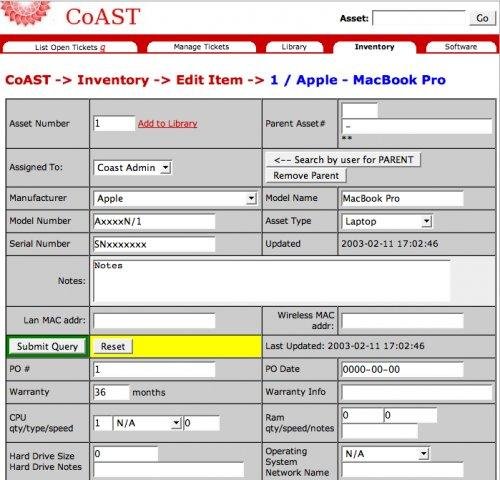
Task: Click the CPU speed field
Action: point(202,423)
